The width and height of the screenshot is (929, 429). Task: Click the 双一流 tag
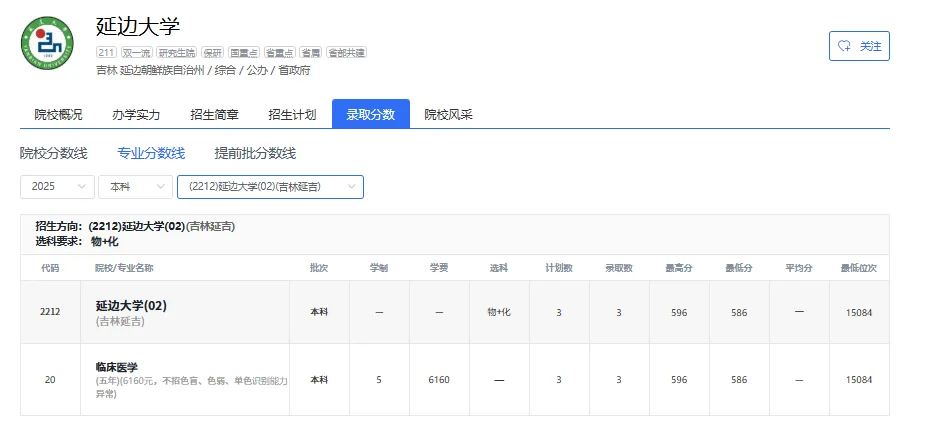[137, 53]
